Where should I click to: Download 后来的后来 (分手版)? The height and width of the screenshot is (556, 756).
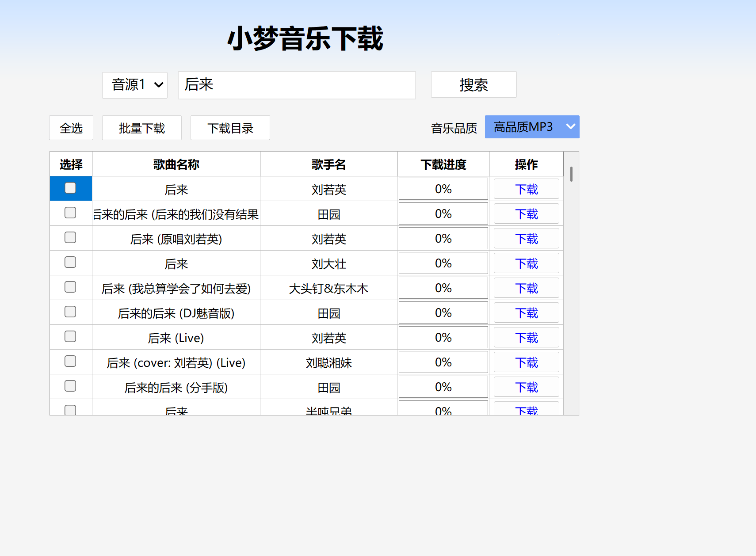pyautogui.click(x=526, y=387)
